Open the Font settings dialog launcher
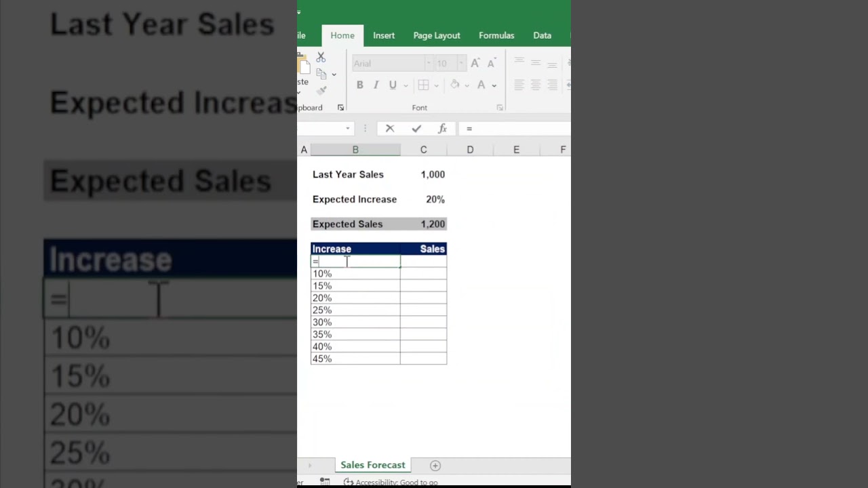 [x=500, y=108]
